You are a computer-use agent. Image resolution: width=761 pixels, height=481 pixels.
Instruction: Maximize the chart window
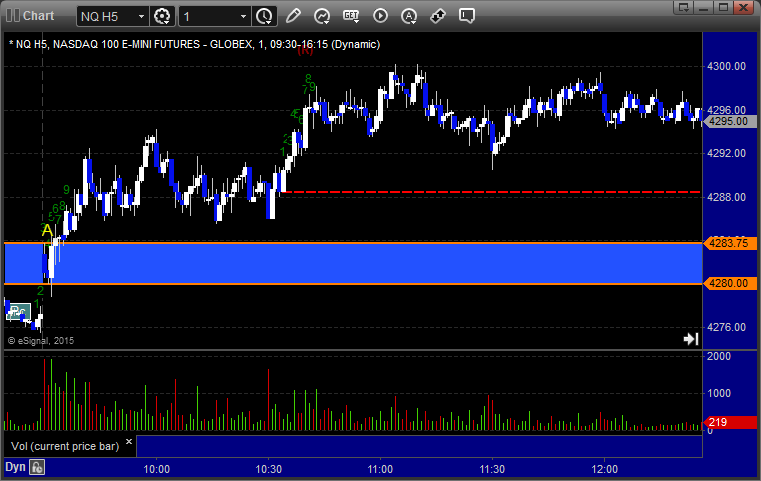(723, 7)
